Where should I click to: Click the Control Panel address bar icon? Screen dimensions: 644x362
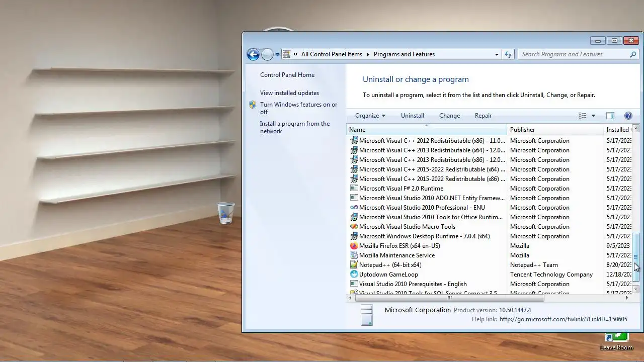[x=286, y=54]
